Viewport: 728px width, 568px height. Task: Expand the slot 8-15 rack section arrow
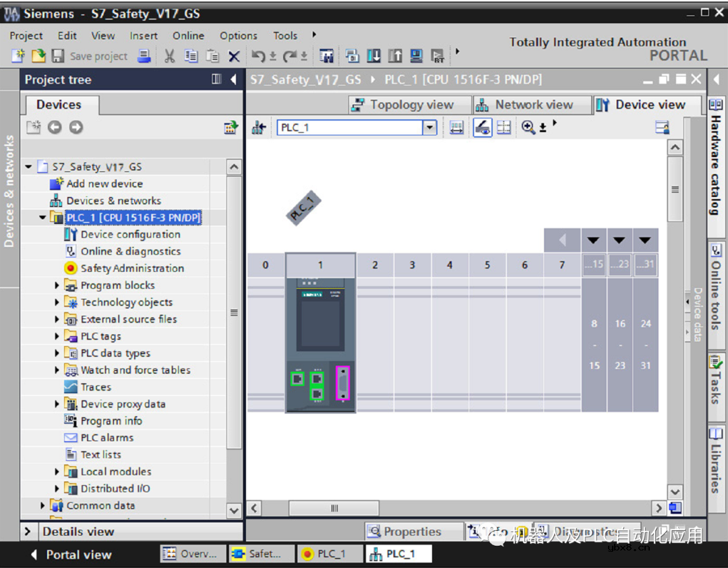coord(593,240)
